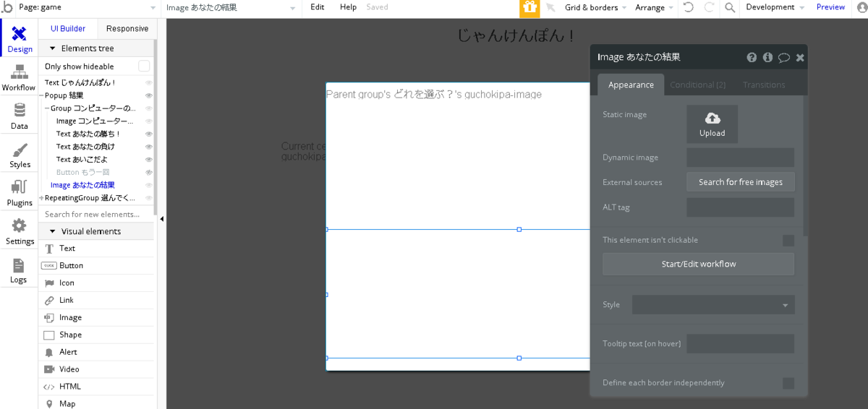This screenshot has width=868, height=409.
Task: Click the redo arrow icon
Action: pos(709,7)
